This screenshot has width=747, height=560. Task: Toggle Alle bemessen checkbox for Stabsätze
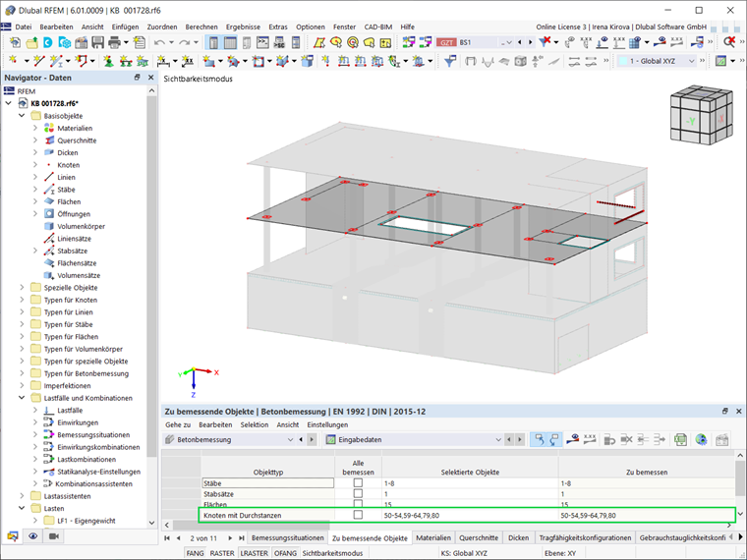click(358, 494)
